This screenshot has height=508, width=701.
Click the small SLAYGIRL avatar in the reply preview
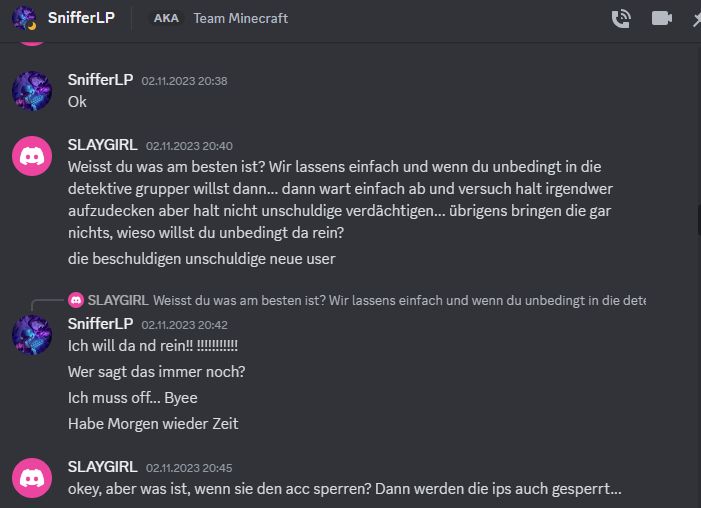click(76, 300)
